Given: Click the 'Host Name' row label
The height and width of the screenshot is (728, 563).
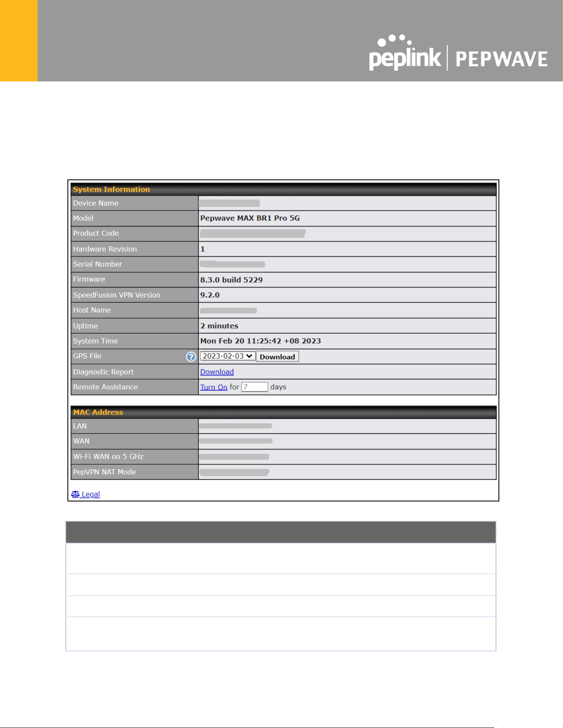Looking at the screenshot, I should click(x=92, y=310).
